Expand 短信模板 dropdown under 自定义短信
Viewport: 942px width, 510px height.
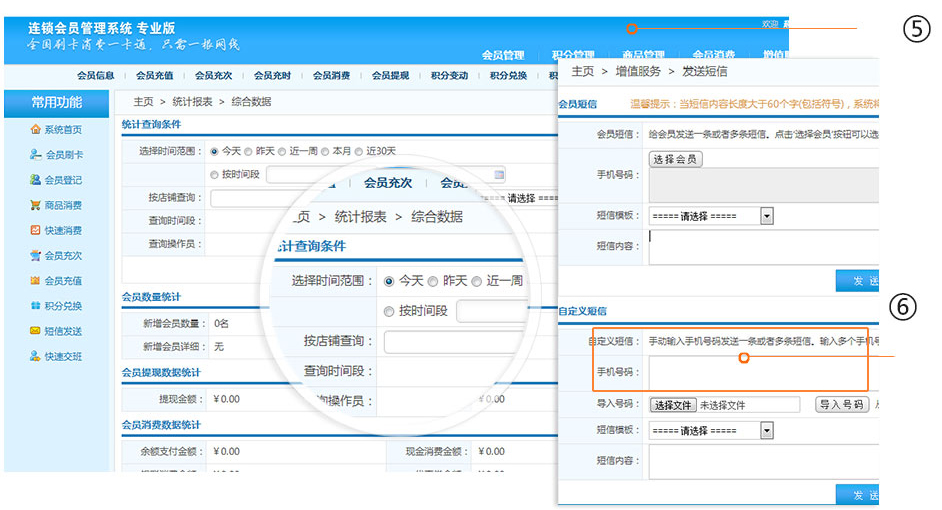(x=767, y=431)
